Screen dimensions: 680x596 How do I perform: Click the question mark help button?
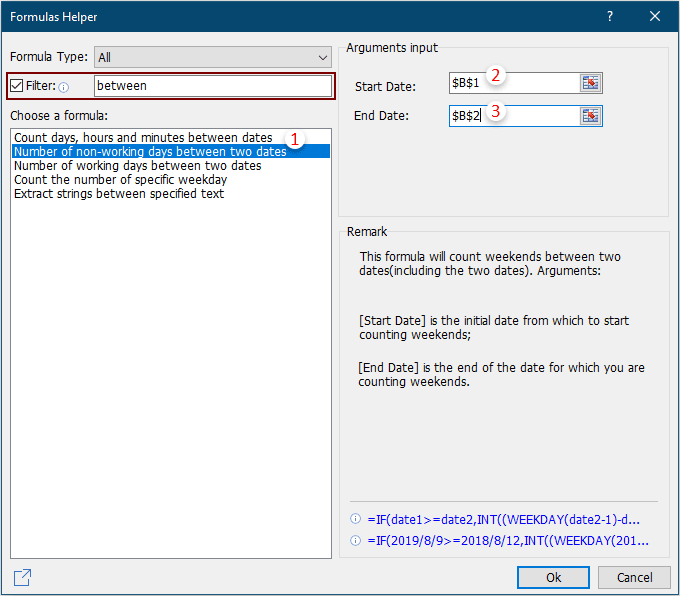point(610,17)
